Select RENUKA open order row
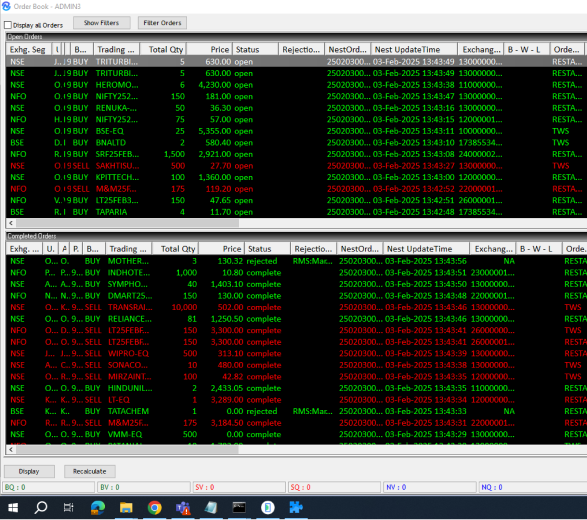The image size is (587, 520). point(296,108)
